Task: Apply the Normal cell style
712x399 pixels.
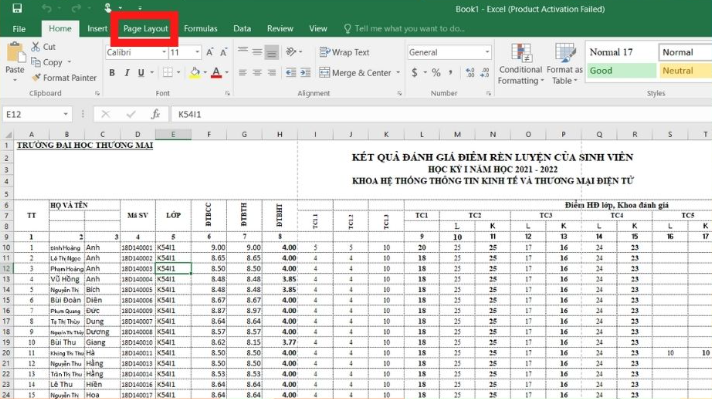Action: click(x=685, y=52)
